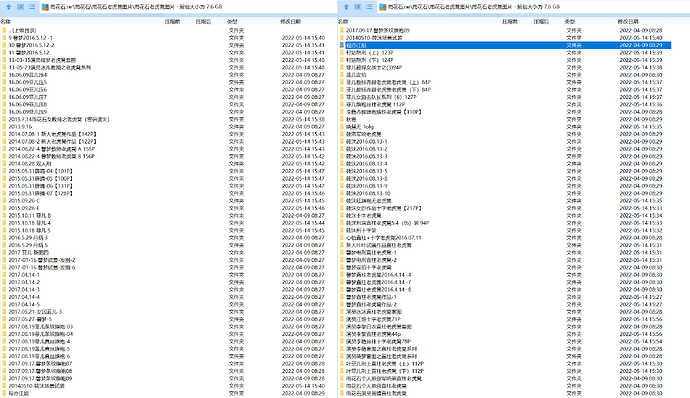Screen dimensions: 690x398
Task: Switch right window to icon view
Action: click(x=358, y=7)
